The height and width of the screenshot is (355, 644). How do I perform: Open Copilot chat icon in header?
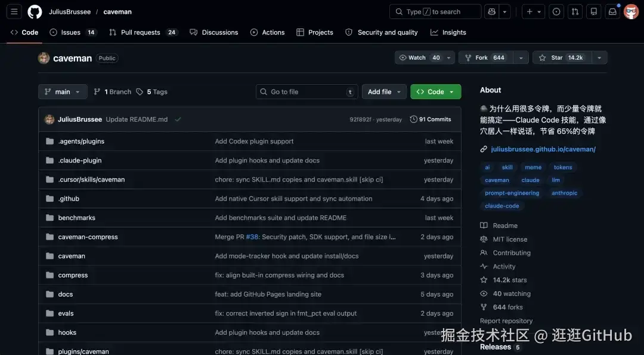pos(491,12)
